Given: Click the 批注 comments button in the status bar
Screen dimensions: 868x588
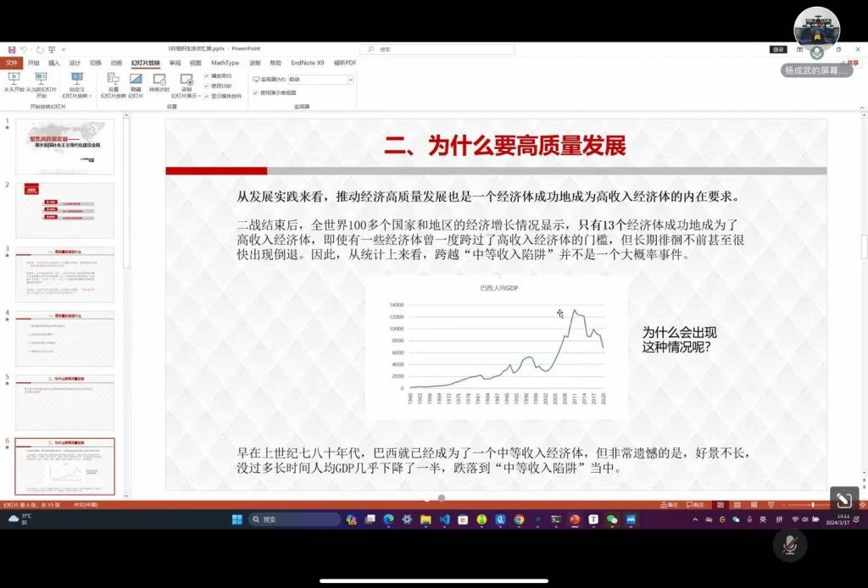Looking at the screenshot, I should click(695, 504).
